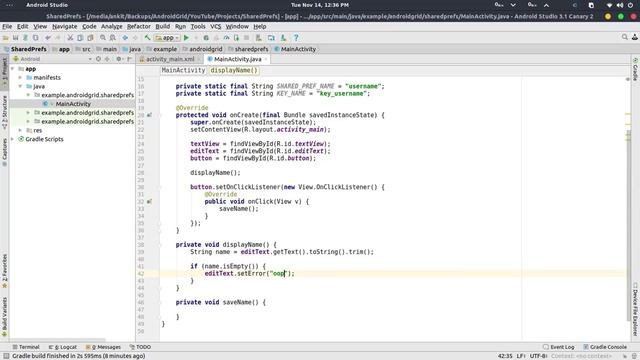Click the Open file toolbar icon

pyautogui.click(x=6, y=38)
